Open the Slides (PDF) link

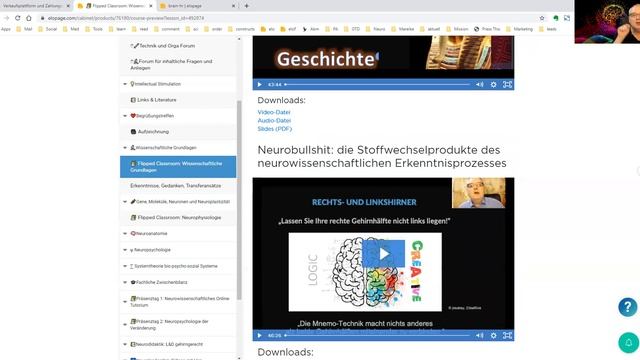[x=275, y=129]
